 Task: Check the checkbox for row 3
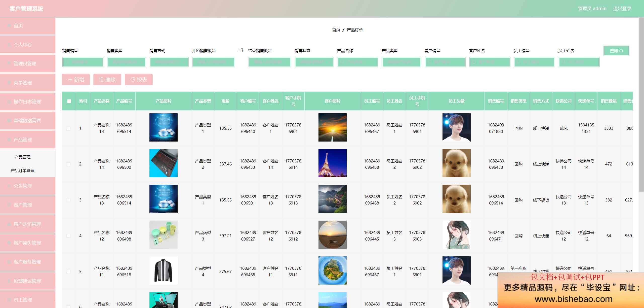point(68,200)
